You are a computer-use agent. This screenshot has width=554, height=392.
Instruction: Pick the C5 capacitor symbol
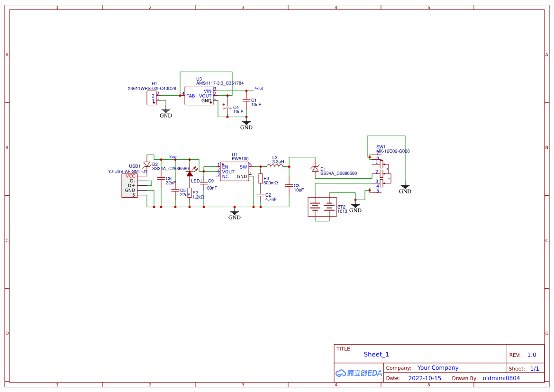[x=175, y=191]
